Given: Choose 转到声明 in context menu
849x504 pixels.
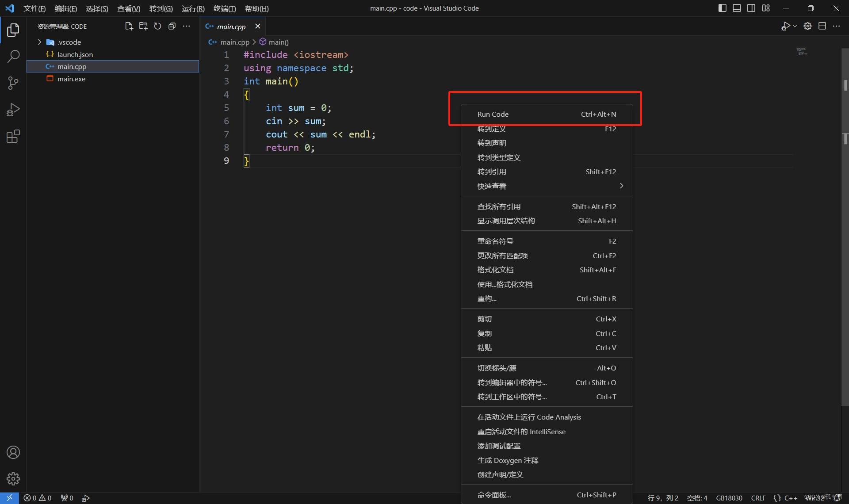Looking at the screenshot, I should (x=547, y=143).
